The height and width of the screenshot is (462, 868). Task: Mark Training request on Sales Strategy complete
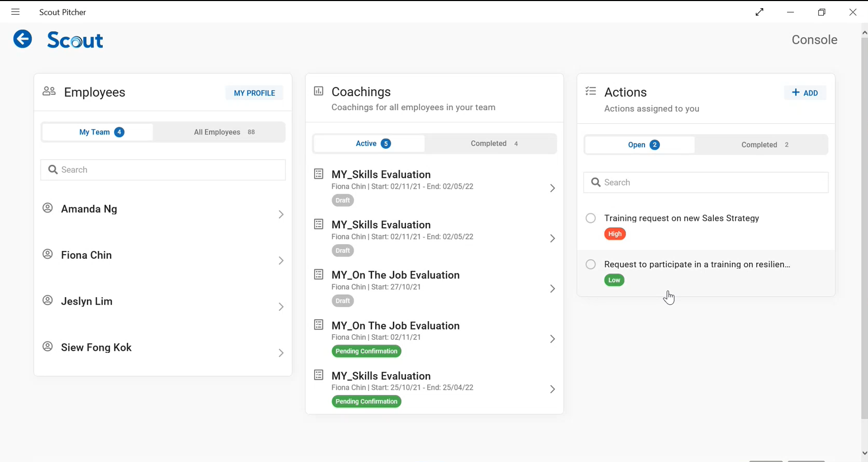(591, 218)
